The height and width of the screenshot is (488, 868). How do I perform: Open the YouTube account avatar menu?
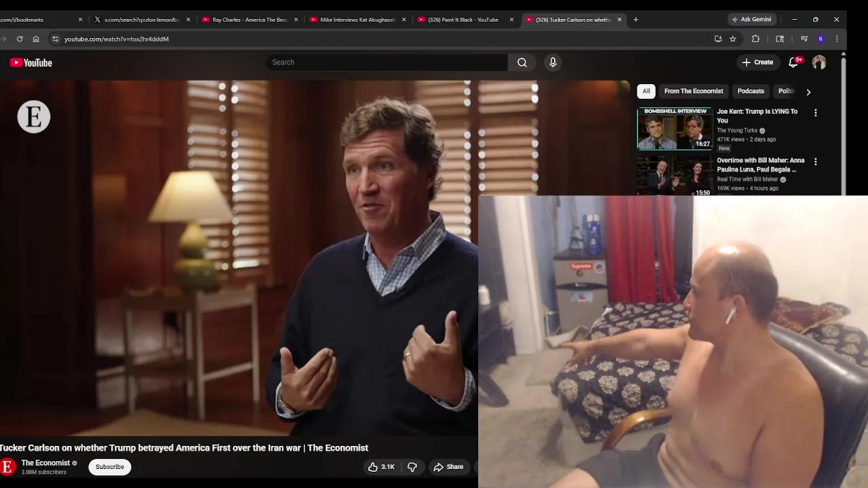[x=819, y=62]
